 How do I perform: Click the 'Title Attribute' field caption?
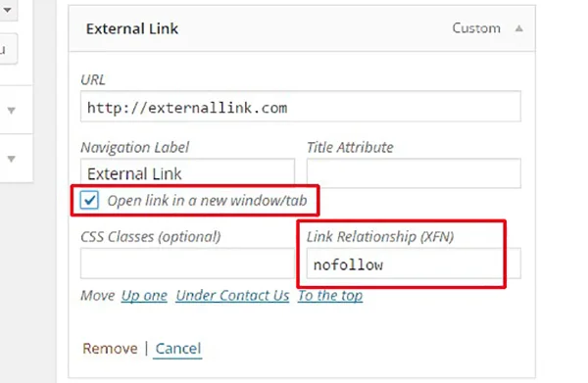tap(350, 147)
